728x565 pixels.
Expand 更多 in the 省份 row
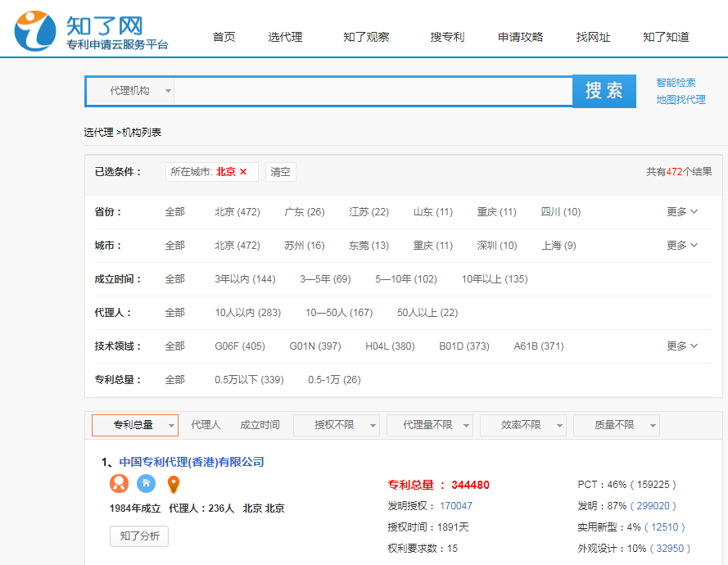point(682,212)
